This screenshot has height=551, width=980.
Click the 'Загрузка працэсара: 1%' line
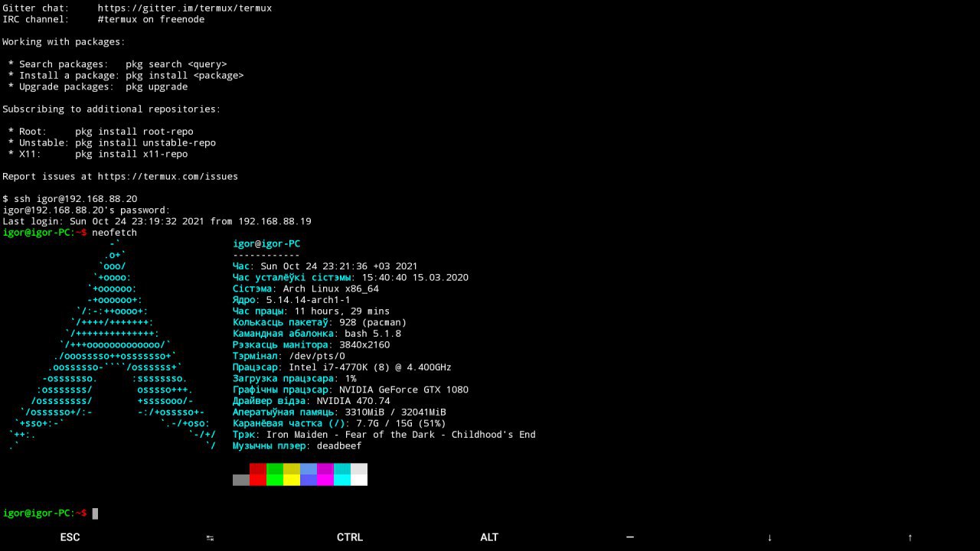coord(295,378)
